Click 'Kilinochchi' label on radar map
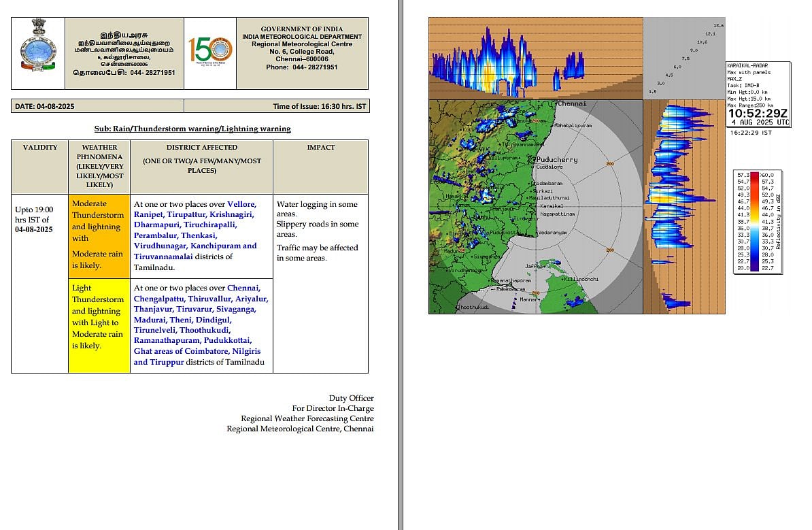Screen dimensions: 812x530 (581, 279)
